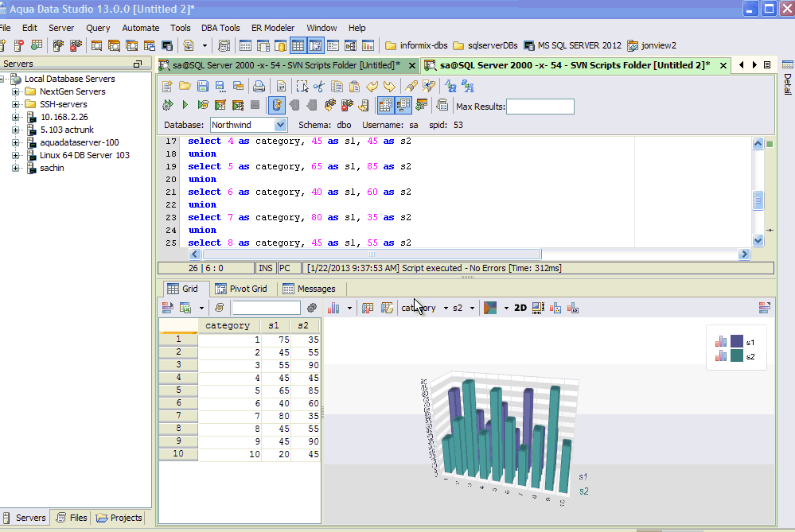Open the ER Modeler menu
The width and height of the screenshot is (795, 532).
[273, 28]
